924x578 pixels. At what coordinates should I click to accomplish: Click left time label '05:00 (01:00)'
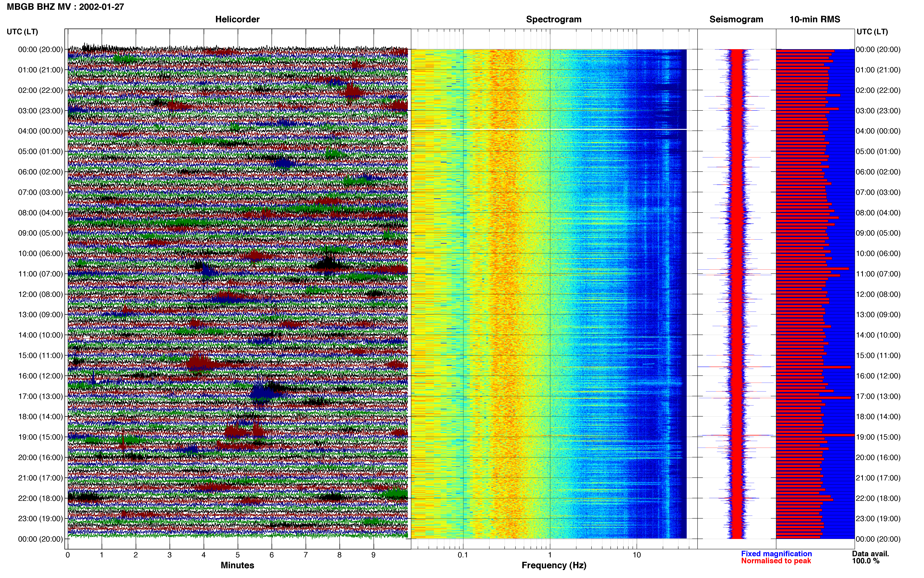click(41, 151)
